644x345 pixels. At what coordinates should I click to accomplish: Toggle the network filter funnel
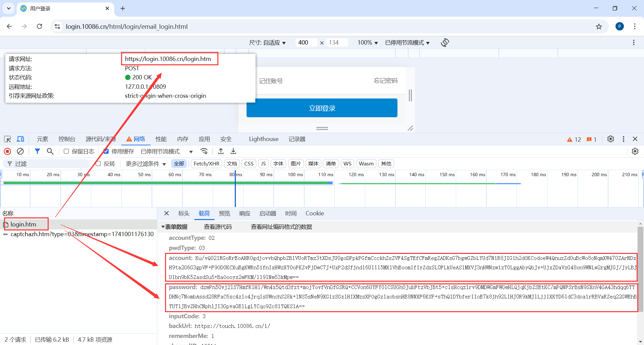click(x=37, y=151)
